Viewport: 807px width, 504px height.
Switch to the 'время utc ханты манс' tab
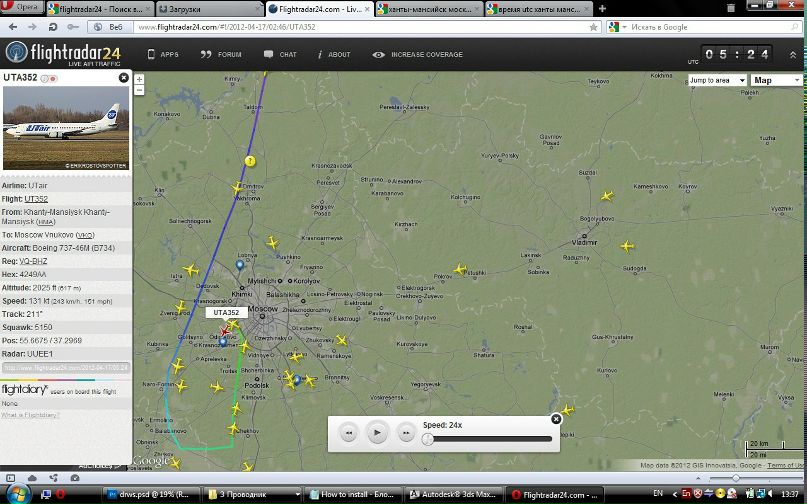[538, 9]
